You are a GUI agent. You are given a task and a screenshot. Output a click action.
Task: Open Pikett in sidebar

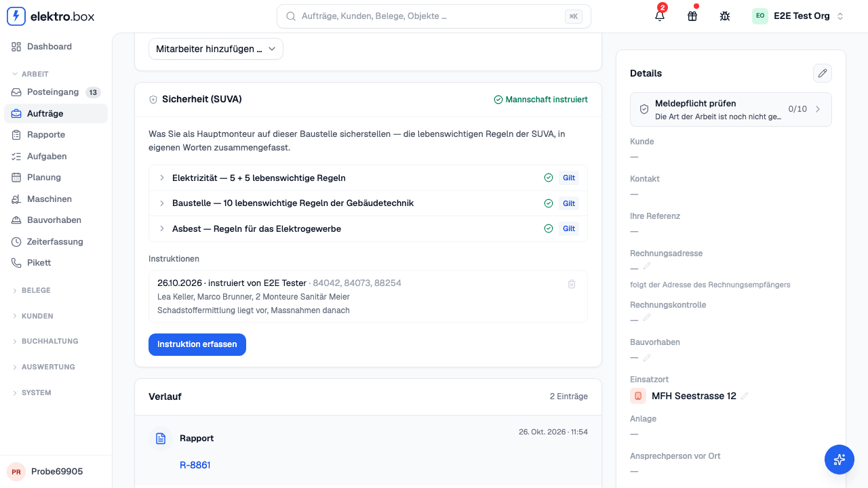click(x=56, y=262)
